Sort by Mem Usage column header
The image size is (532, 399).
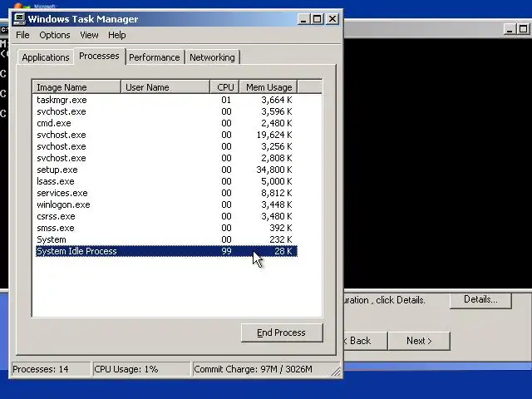(268, 87)
